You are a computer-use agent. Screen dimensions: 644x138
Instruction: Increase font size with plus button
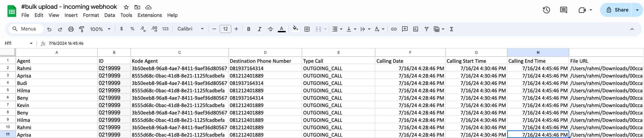[236, 29]
